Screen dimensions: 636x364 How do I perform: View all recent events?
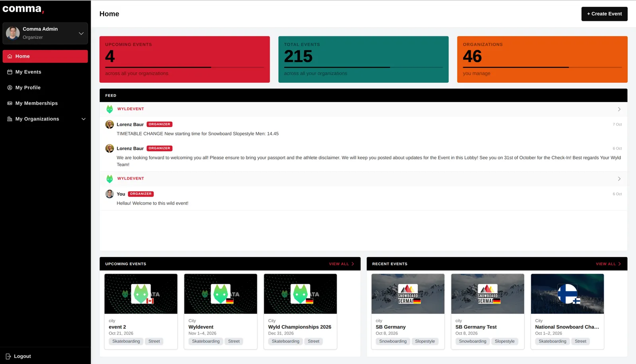605,264
